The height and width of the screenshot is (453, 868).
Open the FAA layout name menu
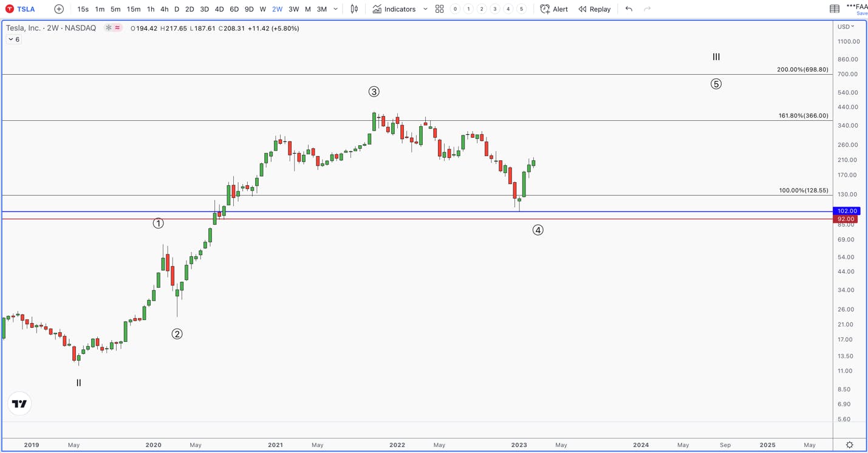tap(856, 6)
